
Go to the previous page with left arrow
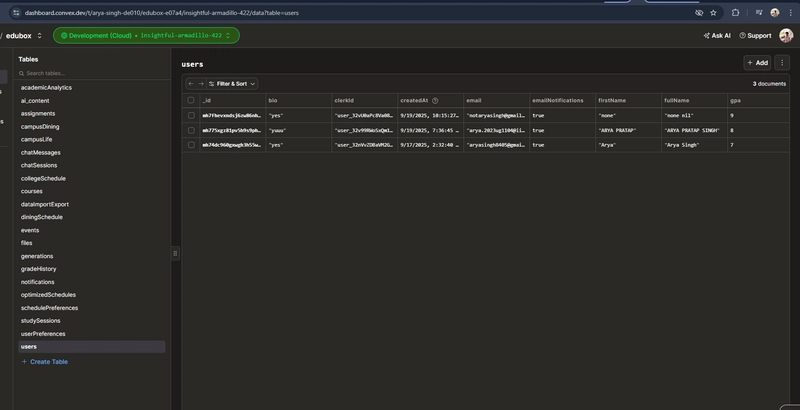point(191,84)
